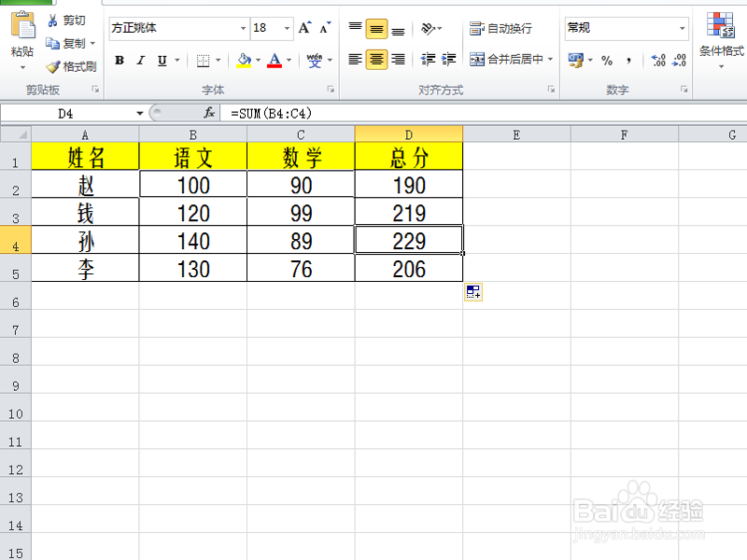Image resolution: width=747 pixels, height=560 pixels.
Task: Apply percent style (%) format
Action: (x=606, y=61)
